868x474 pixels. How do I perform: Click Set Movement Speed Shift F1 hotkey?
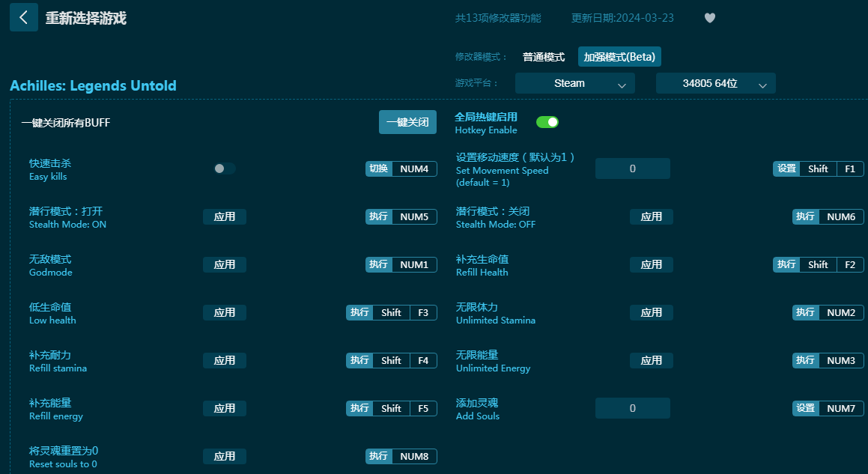tap(819, 169)
